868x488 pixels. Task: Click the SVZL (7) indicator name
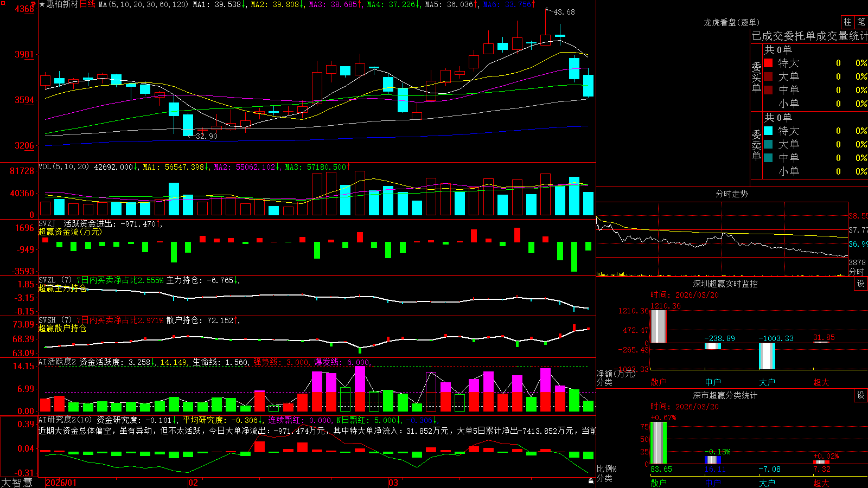click(x=55, y=280)
